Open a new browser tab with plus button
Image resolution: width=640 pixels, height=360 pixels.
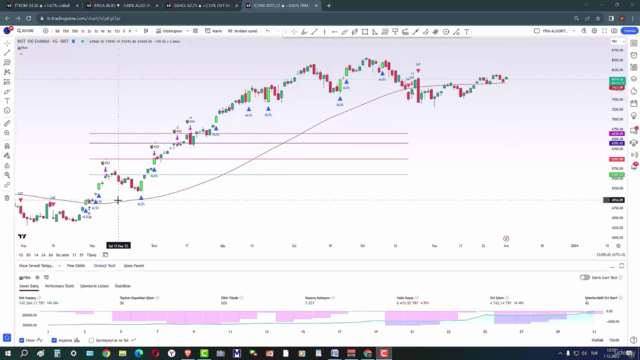pos(329,6)
